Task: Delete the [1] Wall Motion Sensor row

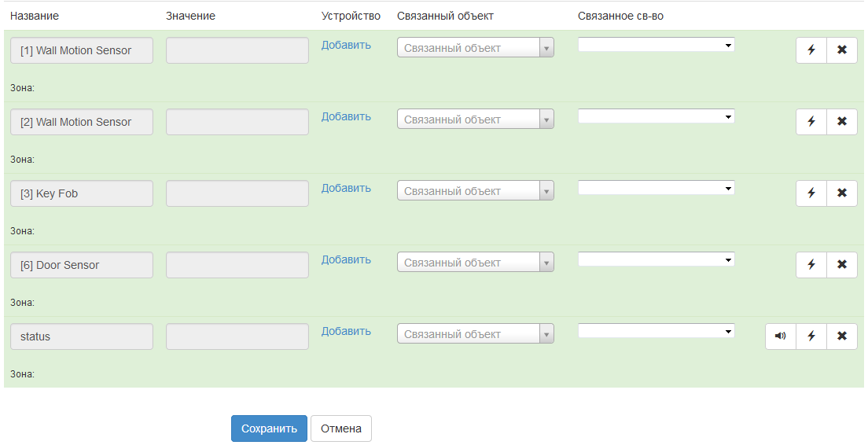Action: (x=842, y=50)
